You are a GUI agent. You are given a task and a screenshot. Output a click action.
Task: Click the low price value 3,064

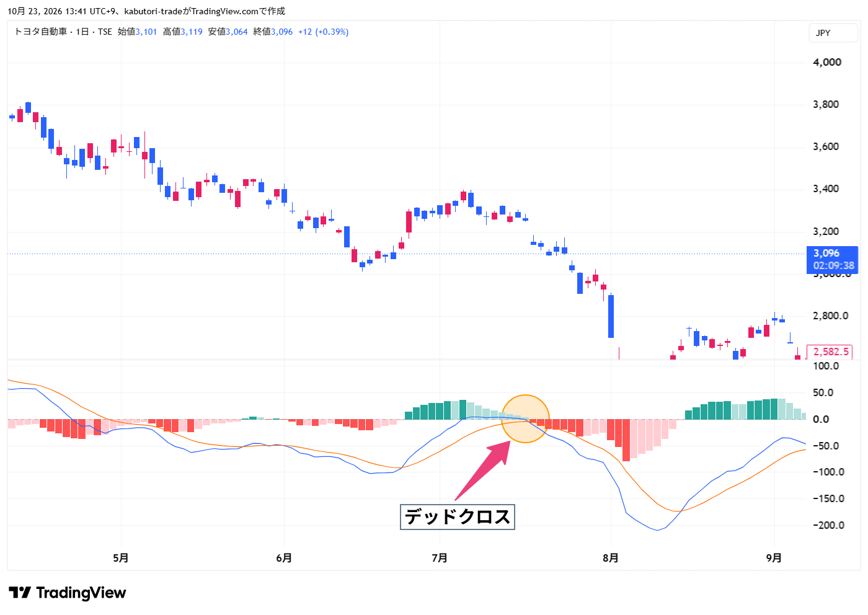coord(237,32)
